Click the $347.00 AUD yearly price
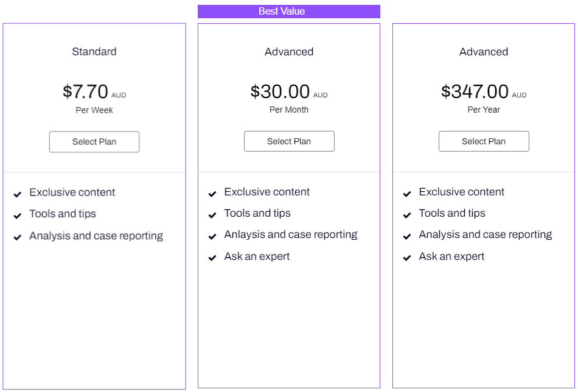Screen dimensions: 578x392 484,92
